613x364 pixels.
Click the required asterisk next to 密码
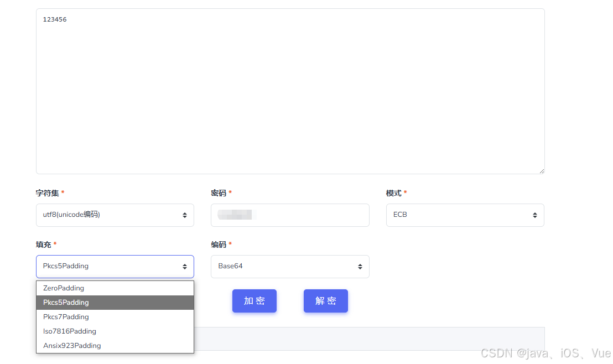229,192
